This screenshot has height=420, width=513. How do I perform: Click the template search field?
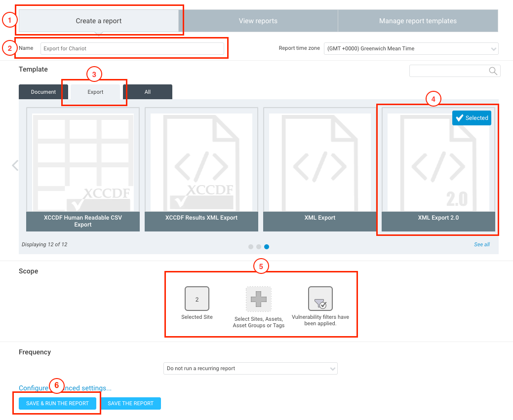[x=455, y=71]
